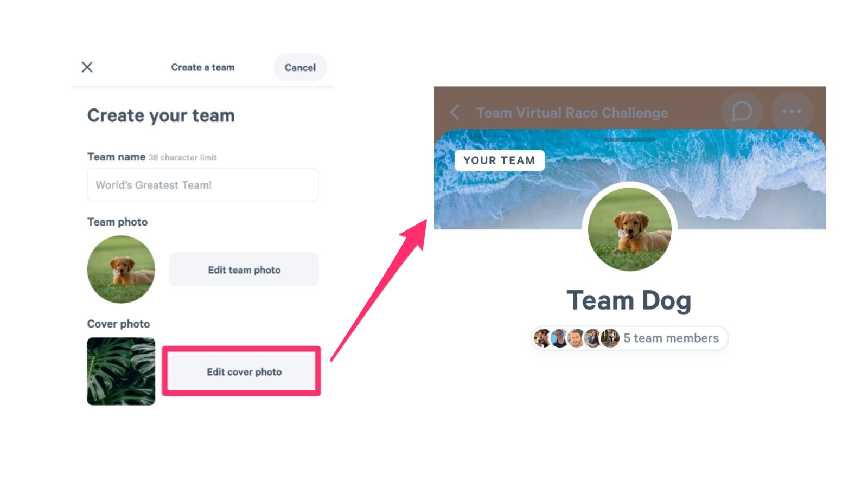
Task: Select the leaf cover photo thumbnail
Action: (121, 371)
